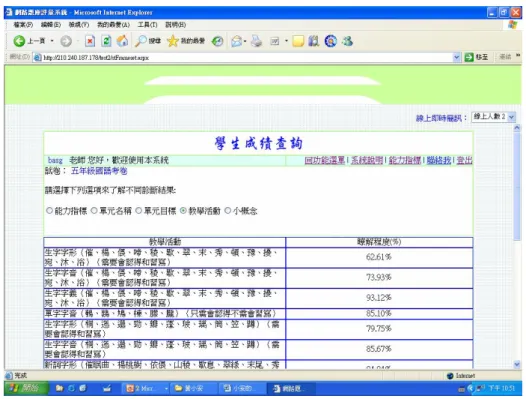
Task: Click the Forward arrow button
Action: coord(66,41)
